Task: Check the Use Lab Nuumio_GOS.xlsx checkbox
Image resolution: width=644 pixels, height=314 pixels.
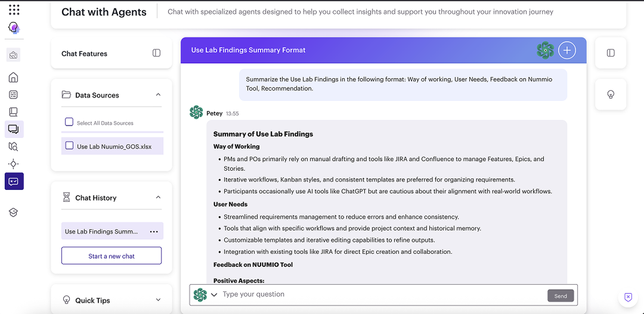Action: [69, 146]
